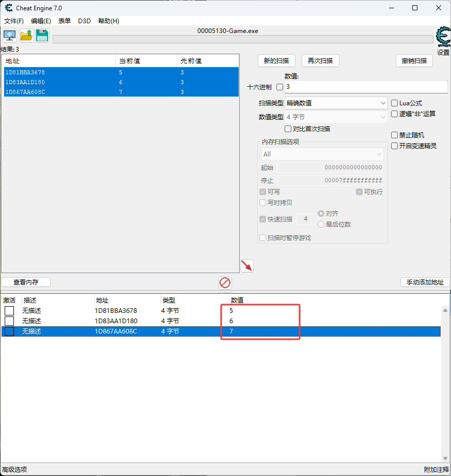The image size is (451, 476).
Task: Toggle the 快速扫描 checkbox
Action: (x=263, y=219)
